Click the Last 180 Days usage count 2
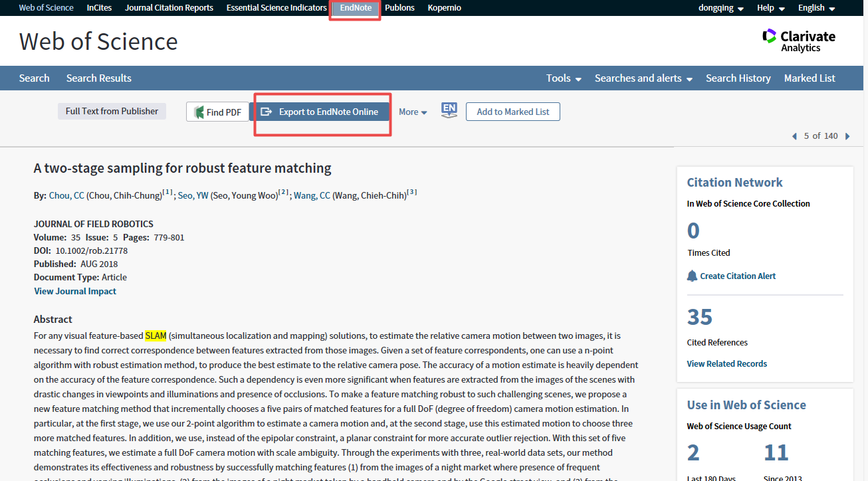Image resolution: width=868 pixels, height=481 pixels. pyautogui.click(x=693, y=453)
